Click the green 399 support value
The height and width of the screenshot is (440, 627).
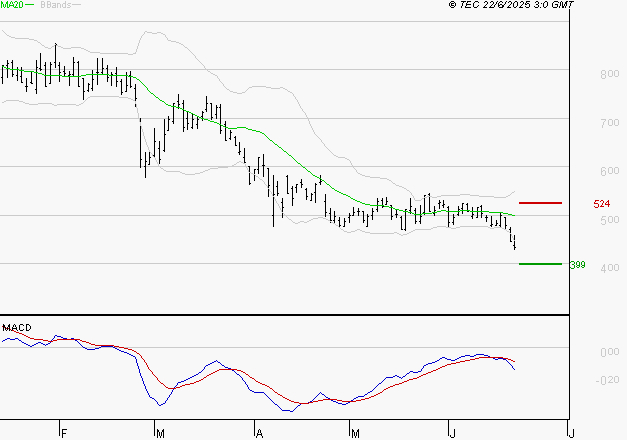[578, 265]
